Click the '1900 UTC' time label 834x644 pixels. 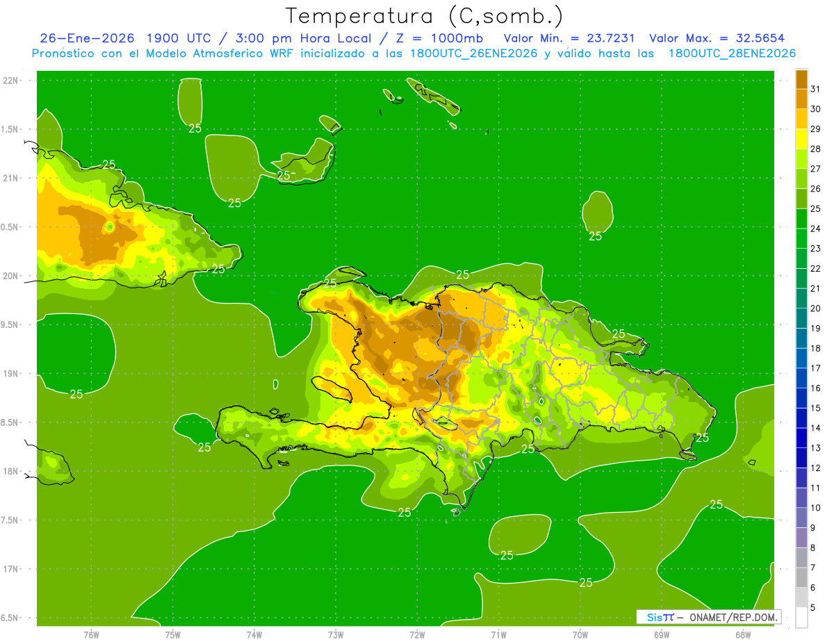pos(181,38)
